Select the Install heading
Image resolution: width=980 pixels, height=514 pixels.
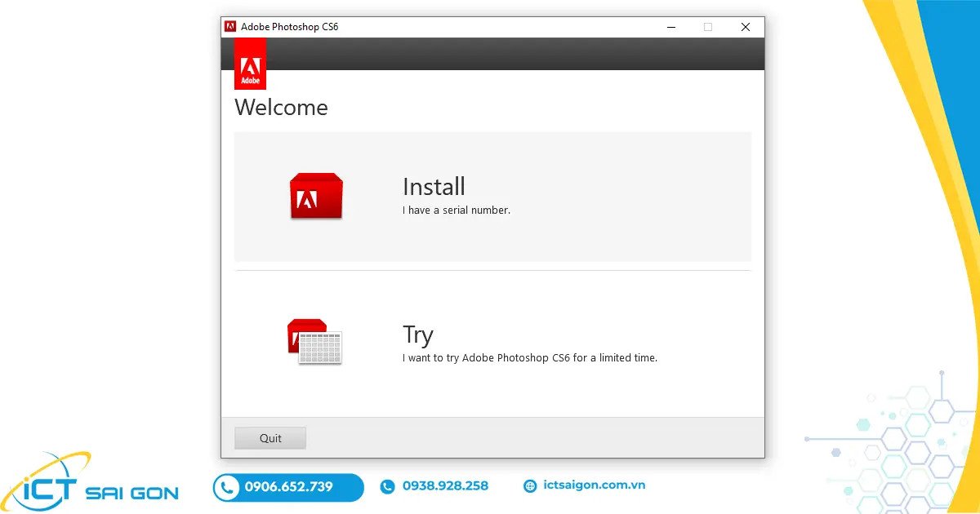point(434,187)
